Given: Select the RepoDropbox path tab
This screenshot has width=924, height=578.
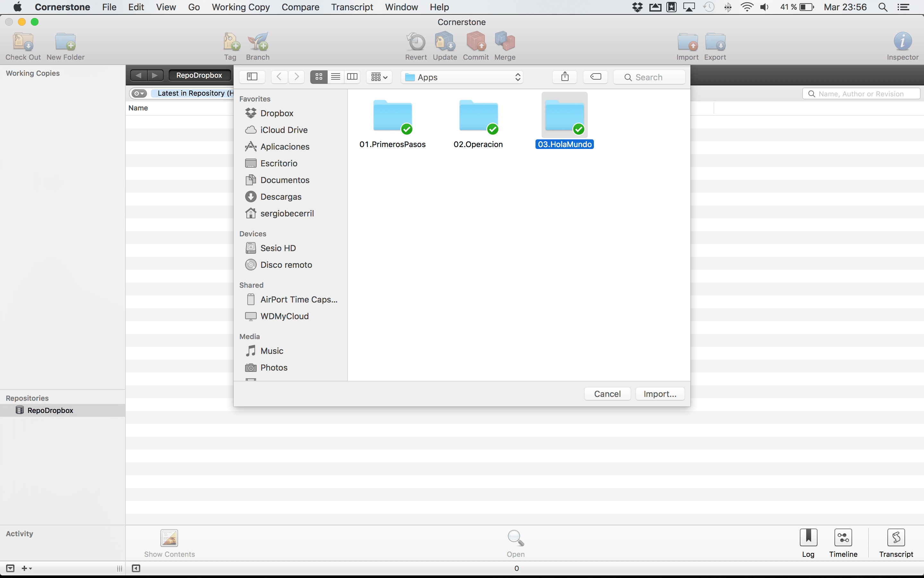Looking at the screenshot, I should (199, 75).
